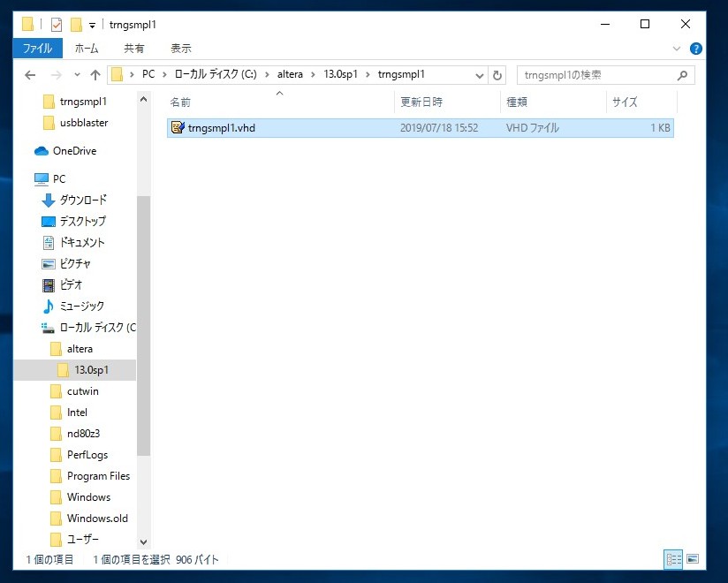The height and width of the screenshot is (583, 728).
Task: Click the Properties quick access icon
Action: (x=57, y=24)
